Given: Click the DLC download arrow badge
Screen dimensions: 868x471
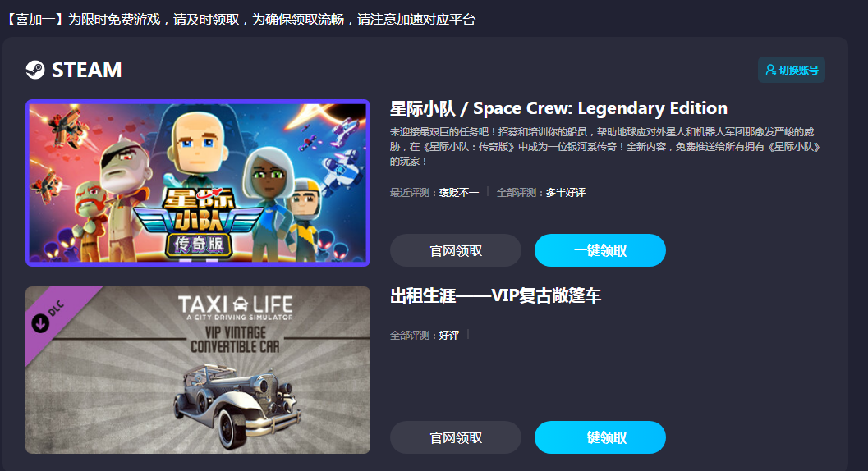Looking at the screenshot, I should (40, 322).
